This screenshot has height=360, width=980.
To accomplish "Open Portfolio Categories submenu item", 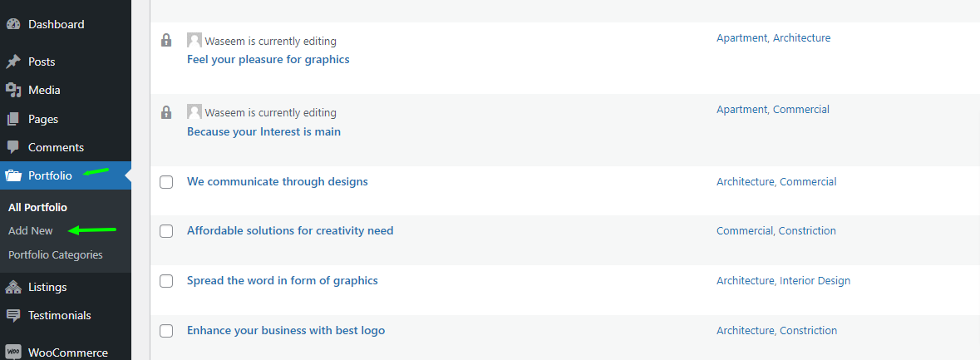I will pos(56,254).
